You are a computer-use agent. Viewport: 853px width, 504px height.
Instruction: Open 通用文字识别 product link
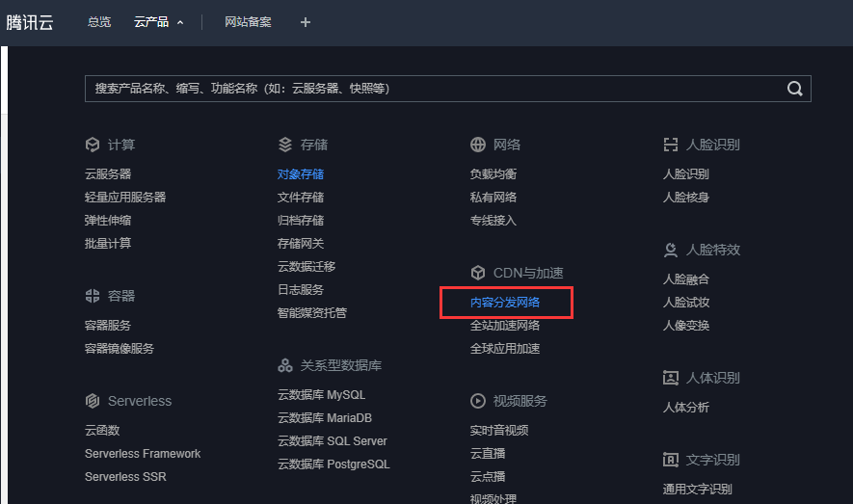(x=697, y=490)
